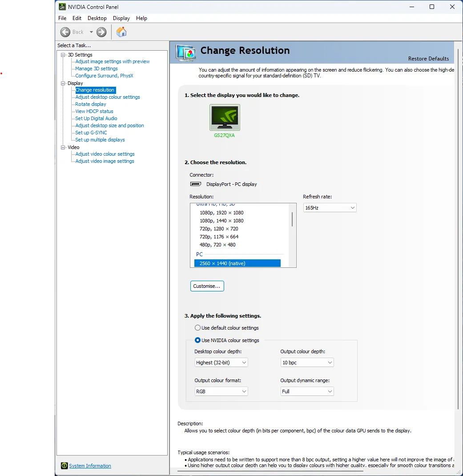Select 2560 × 1440 (native) resolution

[237, 263]
